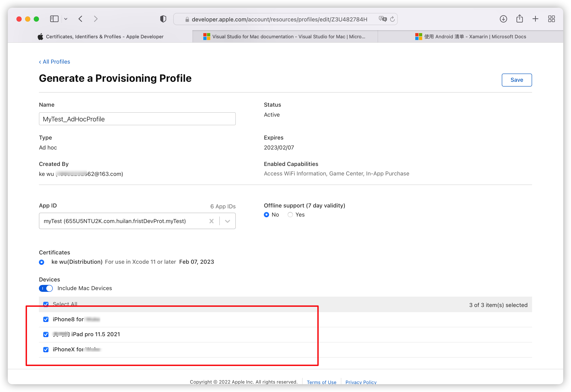Viewport: 571px width, 392px height.
Task: Uncheck the iPad pro 11.5 2021 device
Action: (46, 334)
